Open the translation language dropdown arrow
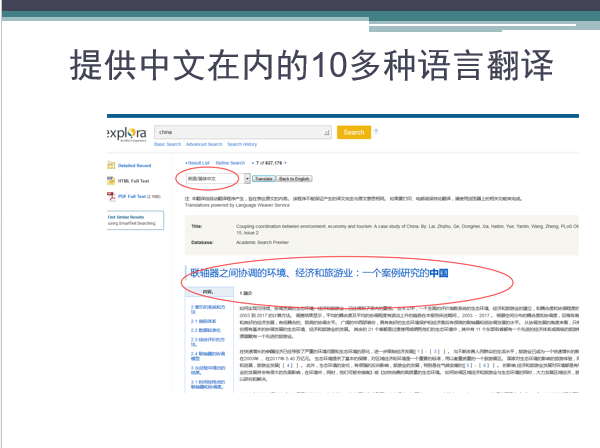Viewport: 600px width, 448px height. [x=247, y=179]
